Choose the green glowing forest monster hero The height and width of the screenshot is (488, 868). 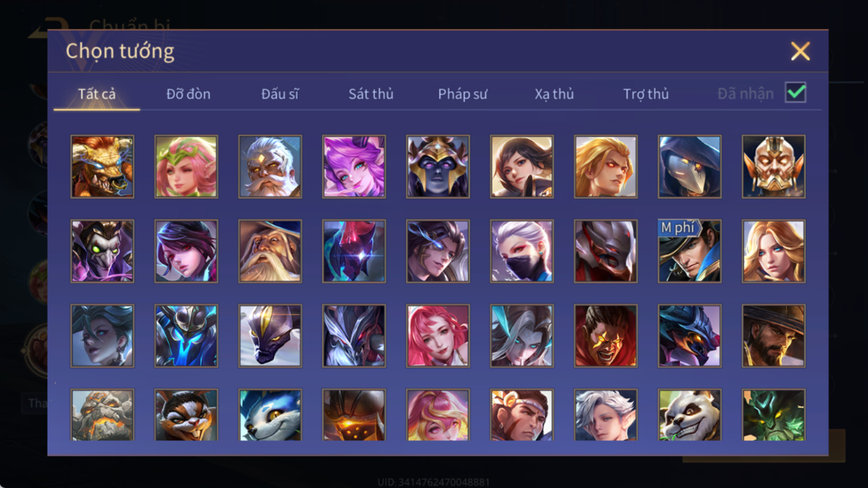tap(773, 415)
